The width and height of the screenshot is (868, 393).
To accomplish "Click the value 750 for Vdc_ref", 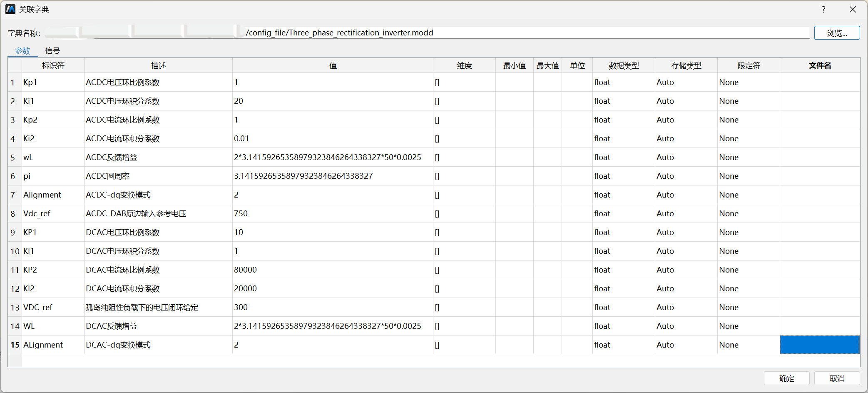I will [x=333, y=213].
